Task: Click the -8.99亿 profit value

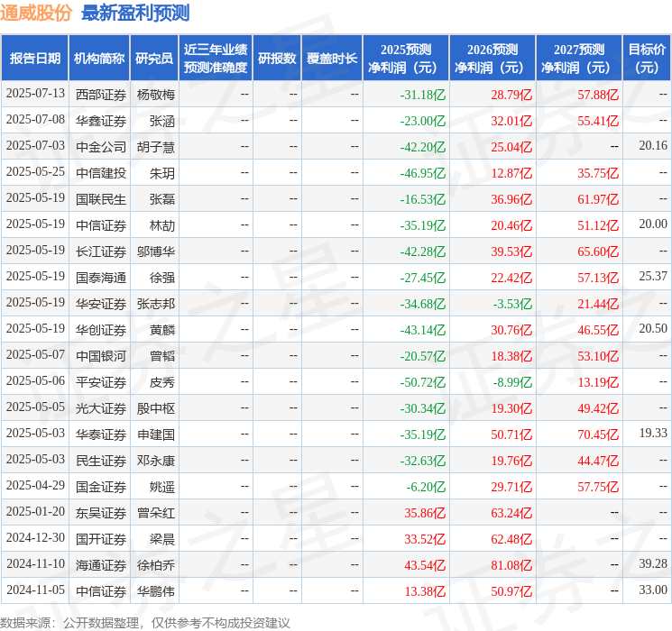Action: [x=512, y=382]
